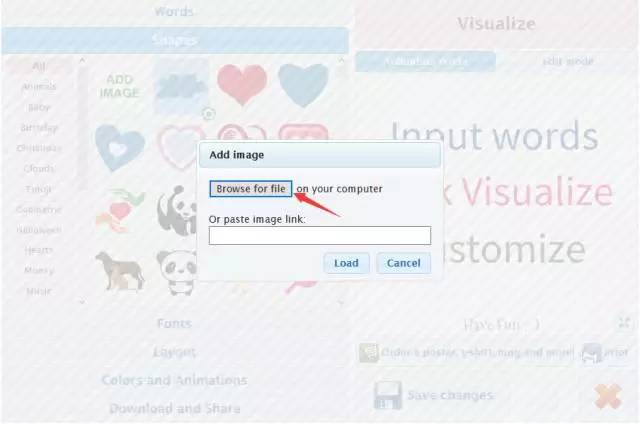Choose the cute panda face shape
This screenshot has height=425, width=640.
[x=176, y=272]
